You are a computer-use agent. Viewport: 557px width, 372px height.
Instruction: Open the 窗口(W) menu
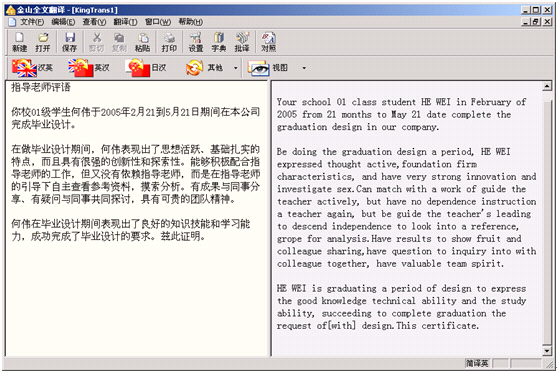point(158,22)
